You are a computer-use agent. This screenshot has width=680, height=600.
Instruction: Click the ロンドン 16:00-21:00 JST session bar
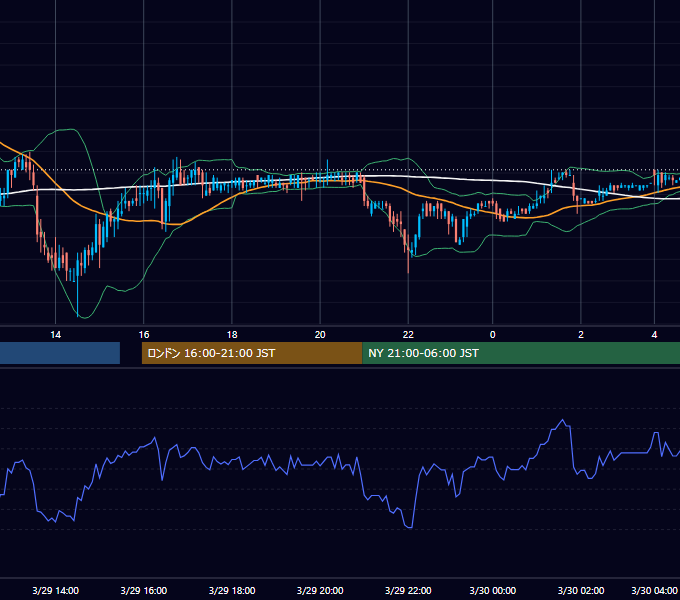tap(252, 353)
